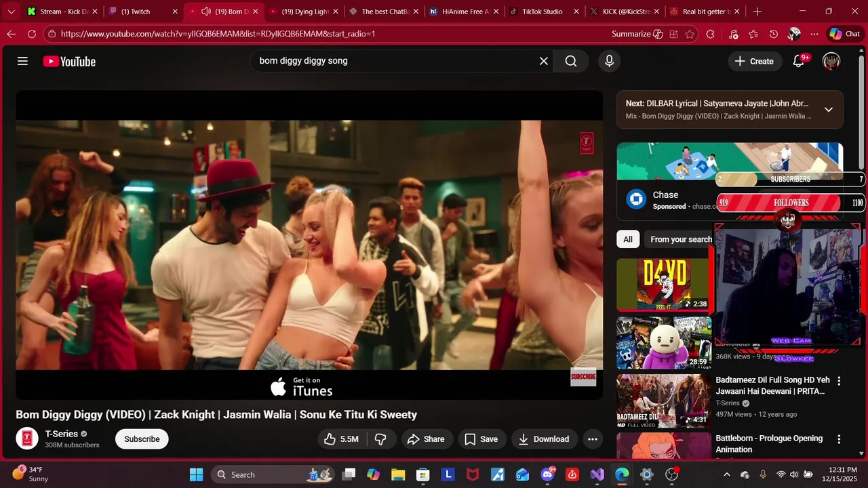
Task: Open Discord from the taskbar
Action: click(x=547, y=474)
